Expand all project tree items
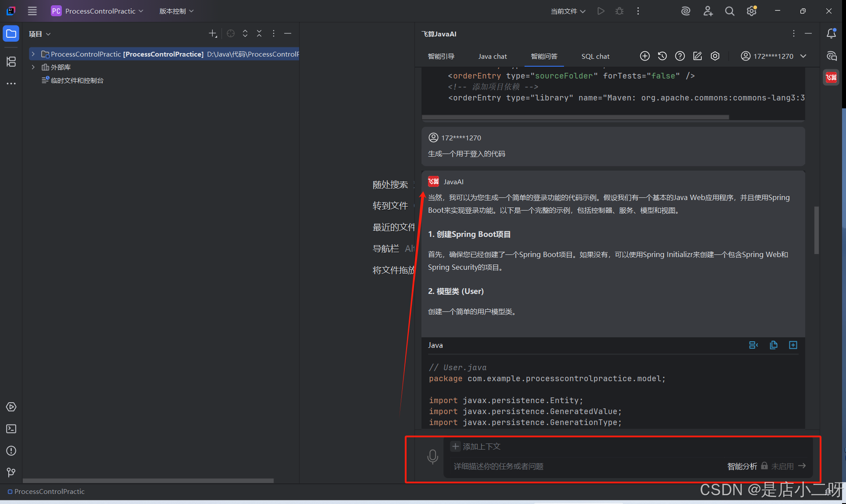Screen dimensions: 846x504 click(x=245, y=33)
